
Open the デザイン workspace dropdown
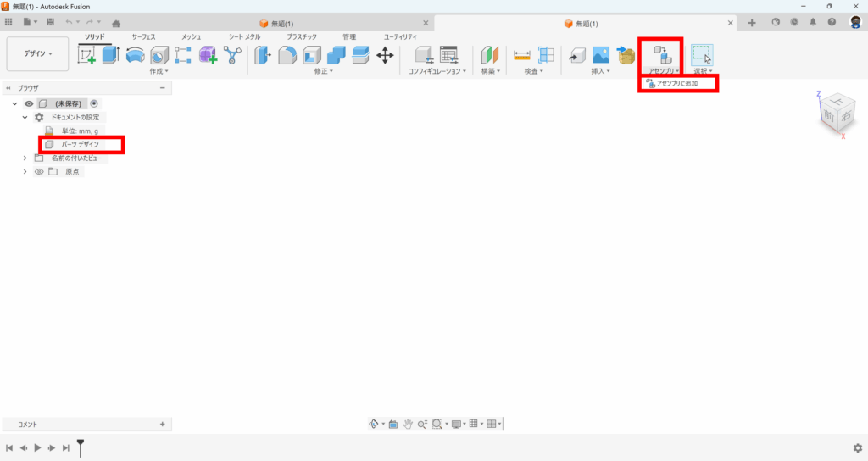[x=38, y=53]
